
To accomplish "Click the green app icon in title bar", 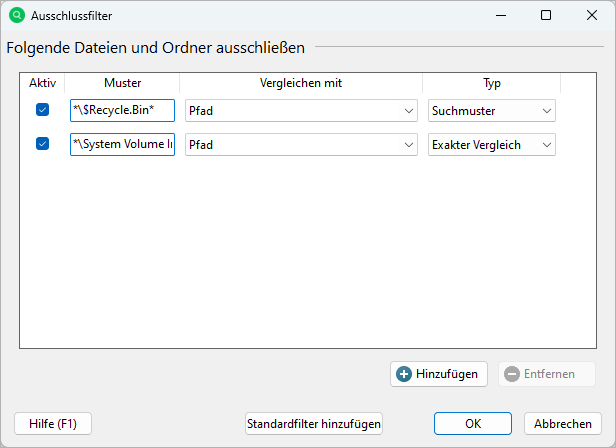I will (16, 15).
